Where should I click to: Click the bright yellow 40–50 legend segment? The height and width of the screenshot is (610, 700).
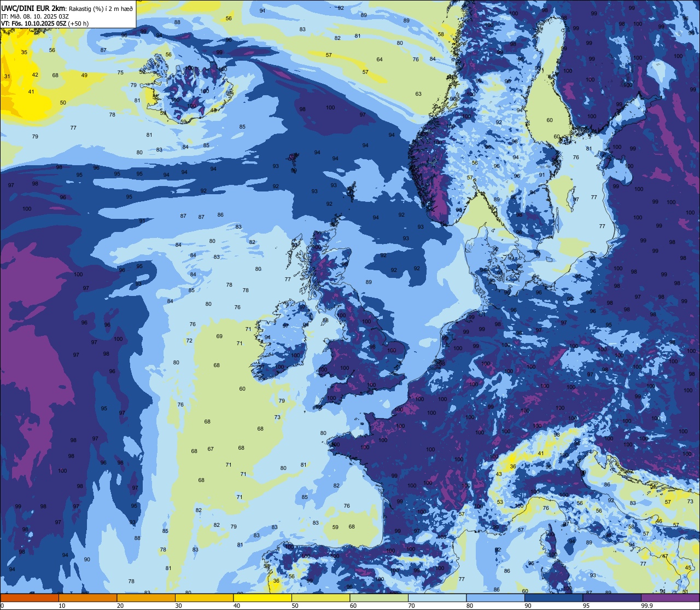pos(262,597)
